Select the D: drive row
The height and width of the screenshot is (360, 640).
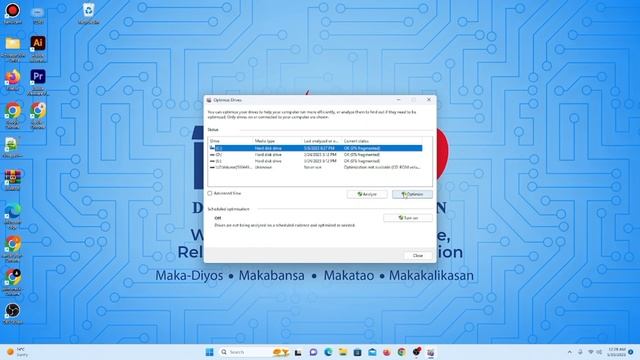click(316, 155)
